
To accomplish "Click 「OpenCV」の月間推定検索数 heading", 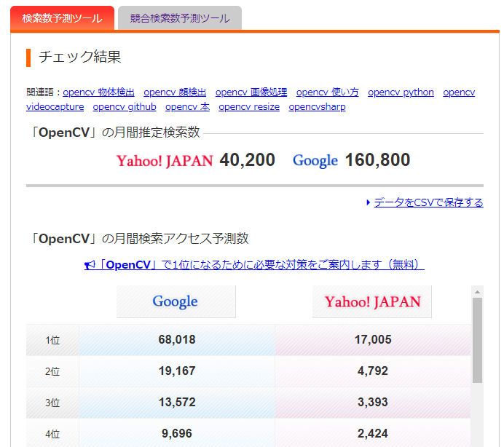I will tap(114, 132).
